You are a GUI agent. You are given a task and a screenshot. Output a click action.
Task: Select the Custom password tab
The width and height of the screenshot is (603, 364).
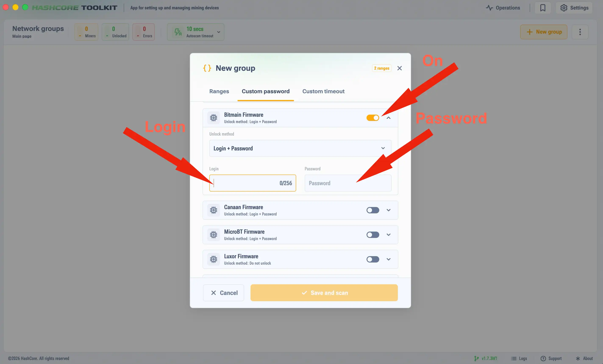coord(265,91)
